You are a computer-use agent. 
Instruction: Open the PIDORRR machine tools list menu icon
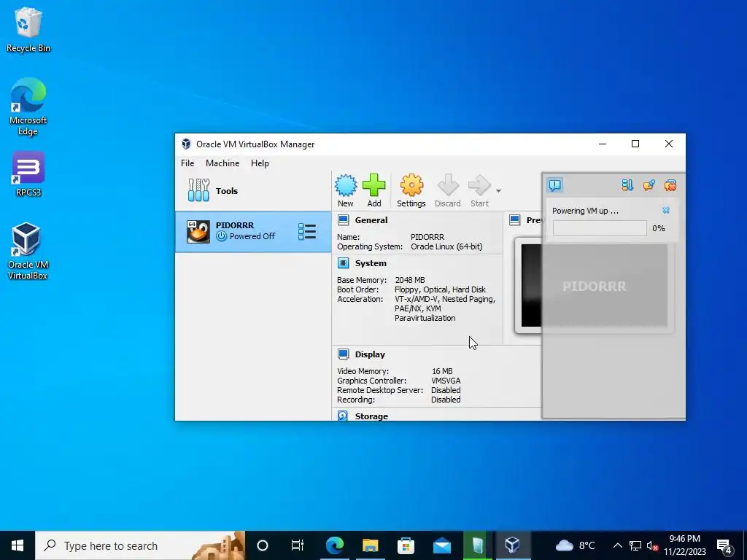tap(307, 232)
